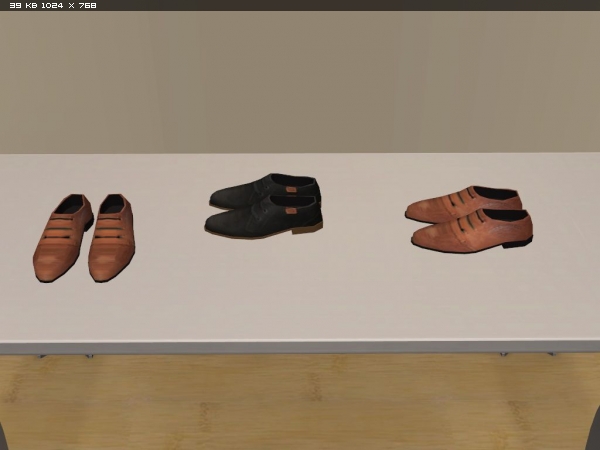Pick the black pair of shoes
600x450 pixels.
264,206
